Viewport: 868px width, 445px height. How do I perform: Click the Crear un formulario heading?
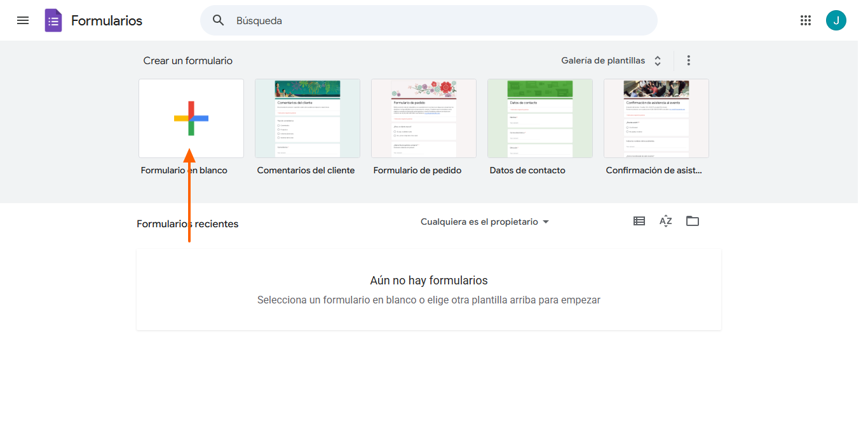pyautogui.click(x=188, y=61)
